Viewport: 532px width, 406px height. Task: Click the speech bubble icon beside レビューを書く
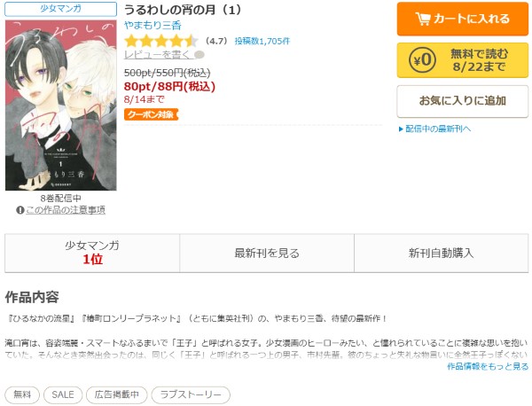pos(200,54)
